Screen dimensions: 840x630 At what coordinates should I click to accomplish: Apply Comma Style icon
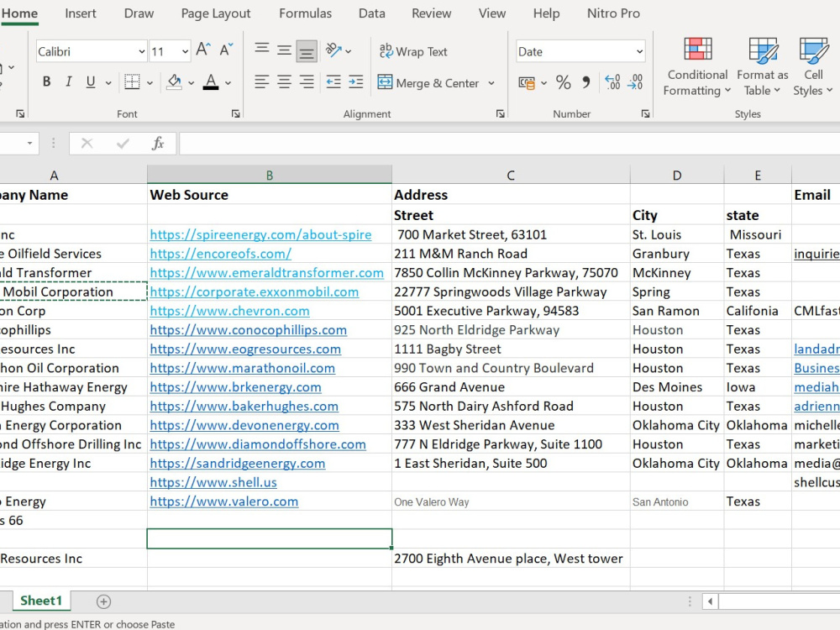(586, 82)
